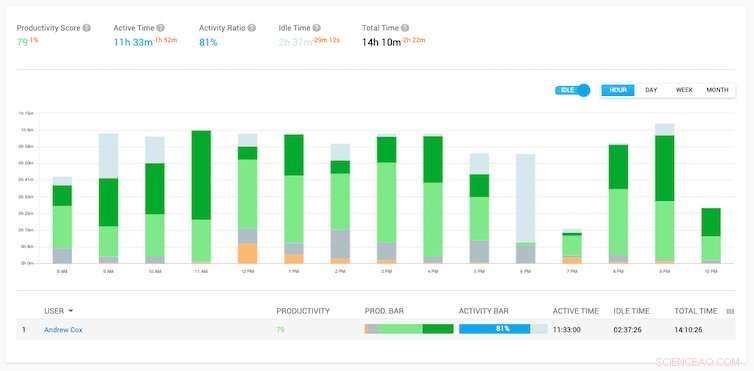Click the Idle Time help icon
Image resolution: width=754 pixels, height=371 pixels.
tap(316, 28)
